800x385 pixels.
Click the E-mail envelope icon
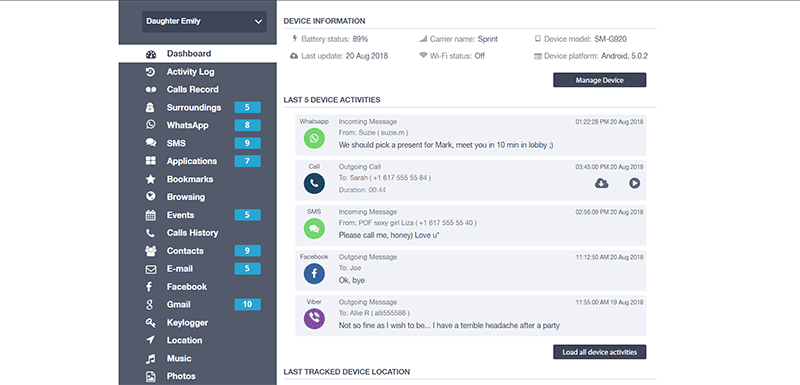tap(151, 269)
